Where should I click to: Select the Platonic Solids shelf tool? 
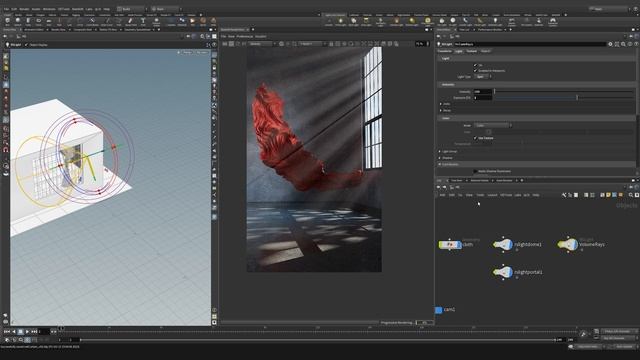pos(156,21)
